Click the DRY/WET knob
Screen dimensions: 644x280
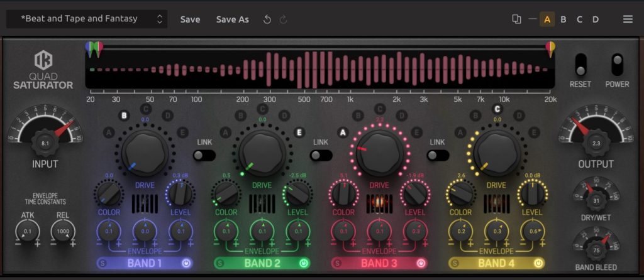pyautogui.click(x=596, y=200)
